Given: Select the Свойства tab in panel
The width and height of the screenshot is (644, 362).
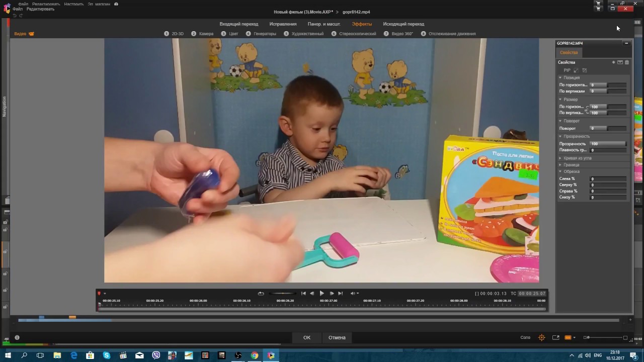Looking at the screenshot, I should pyautogui.click(x=569, y=52).
